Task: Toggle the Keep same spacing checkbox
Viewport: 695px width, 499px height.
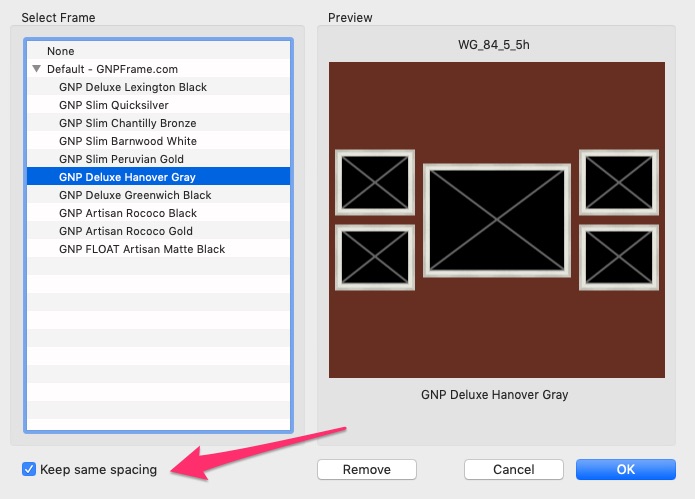Action: tap(29, 469)
